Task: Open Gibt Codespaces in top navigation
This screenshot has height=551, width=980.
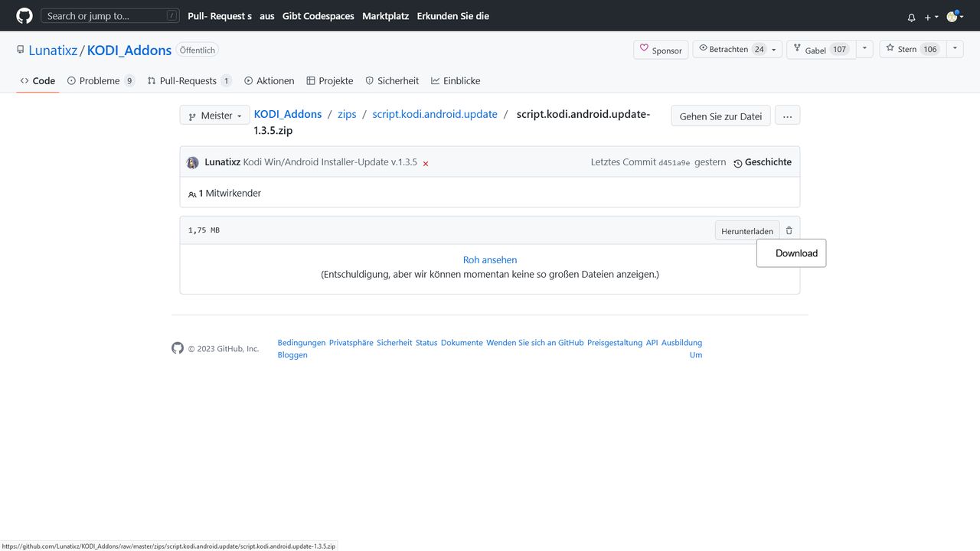Action: [318, 16]
